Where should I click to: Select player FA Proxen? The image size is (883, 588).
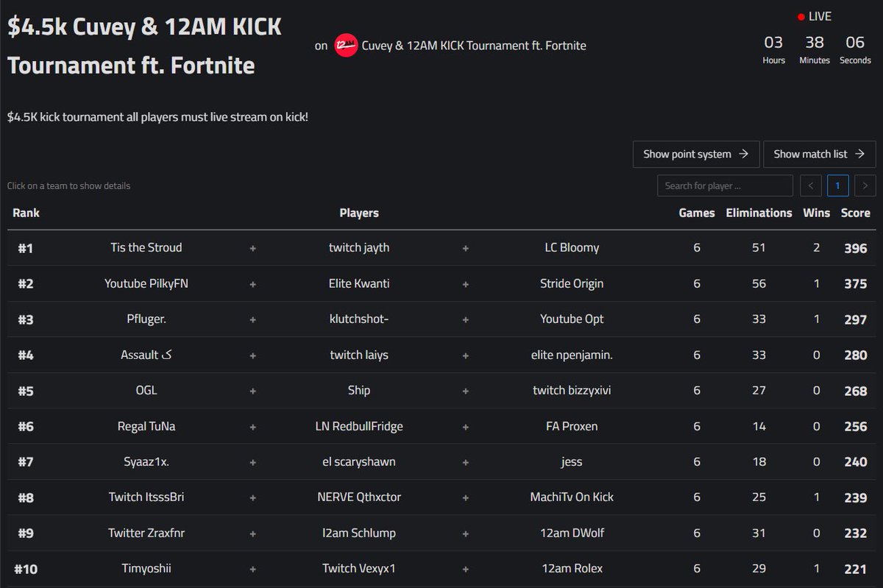572,426
